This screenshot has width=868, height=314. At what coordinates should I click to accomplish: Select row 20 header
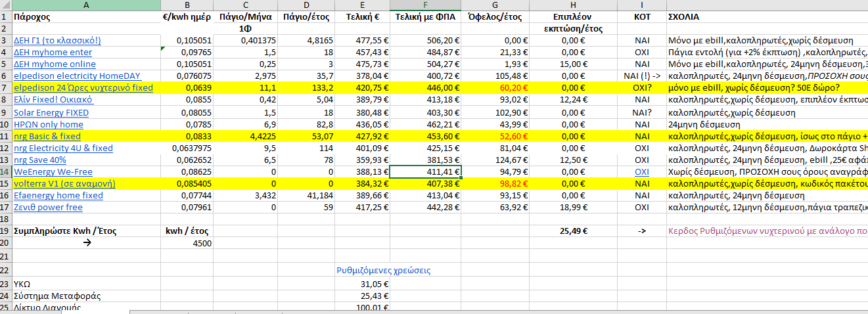point(5,243)
